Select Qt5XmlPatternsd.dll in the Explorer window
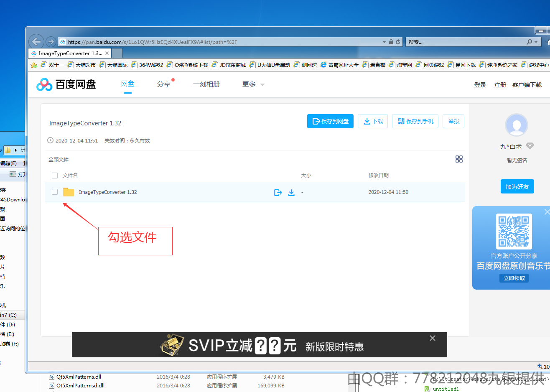The width and height of the screenshot is (550, 392). coord(80,385)
